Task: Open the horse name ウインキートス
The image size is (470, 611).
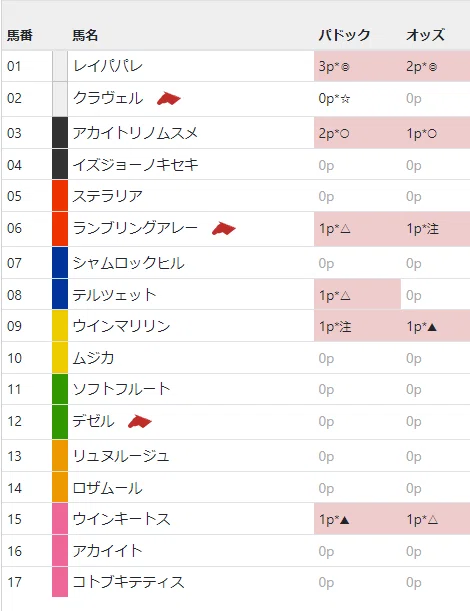Action: (x=122, y=519)
